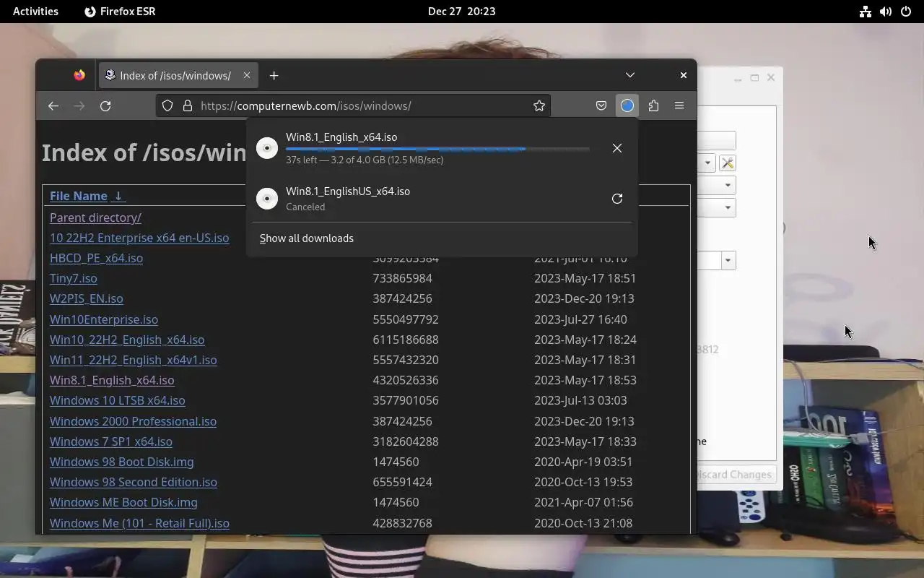
Task: Click the Index of /isos/win page heading
Action: [144, 152]
